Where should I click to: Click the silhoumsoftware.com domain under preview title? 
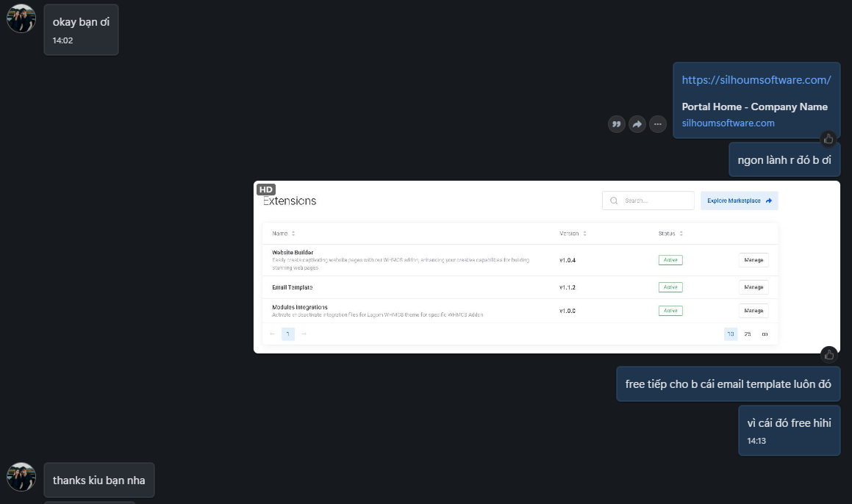728,123
